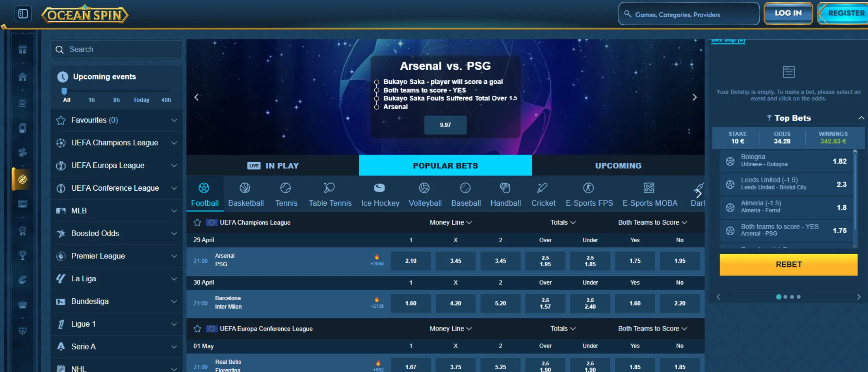The image size is (868, 372).
Task: Click the trophy tournaments icon in sidebar
Action: point(22,255)
